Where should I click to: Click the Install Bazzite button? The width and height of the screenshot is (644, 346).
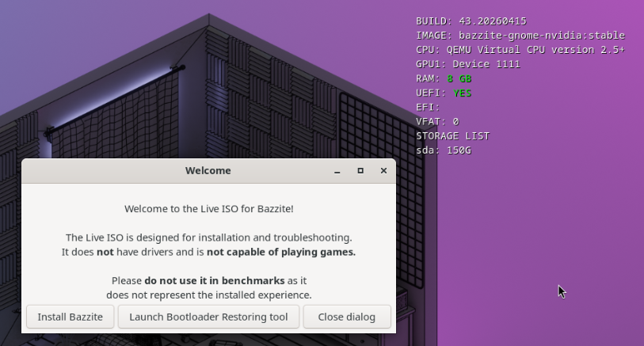pos(70,317)
